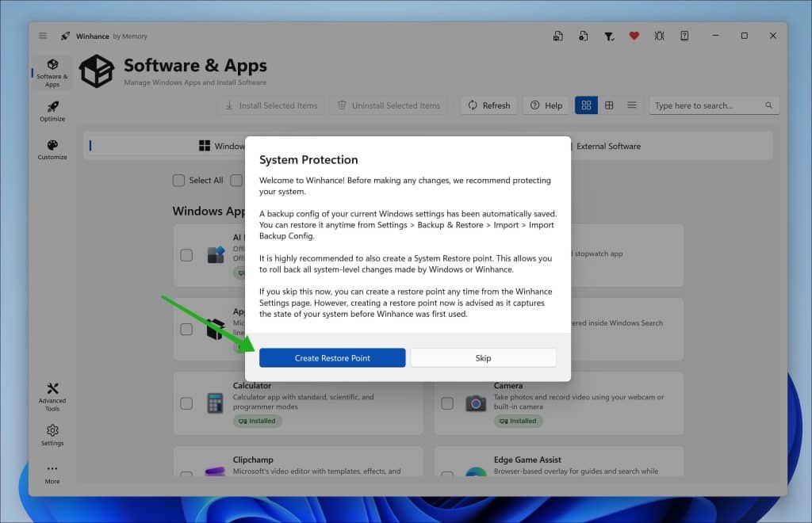Click Installed badge under Calculator
The image size is (812, 523).
tap(257, 421)
